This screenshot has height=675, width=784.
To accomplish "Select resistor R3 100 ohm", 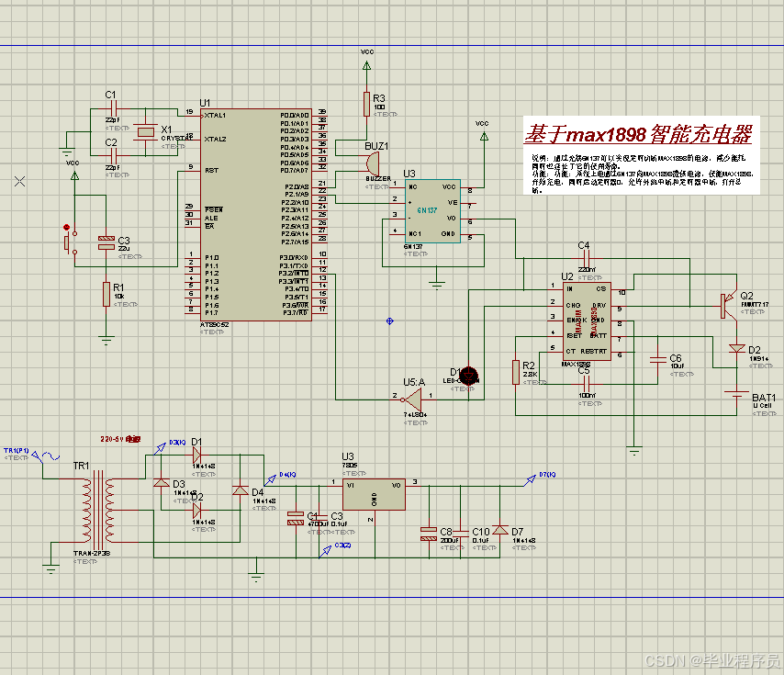I will (366, 104).
